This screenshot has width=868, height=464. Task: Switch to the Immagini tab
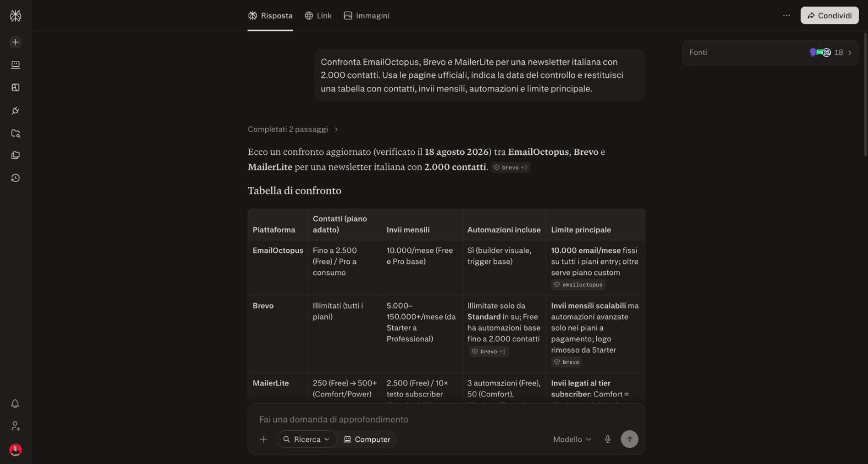click(x=367, y=15)
